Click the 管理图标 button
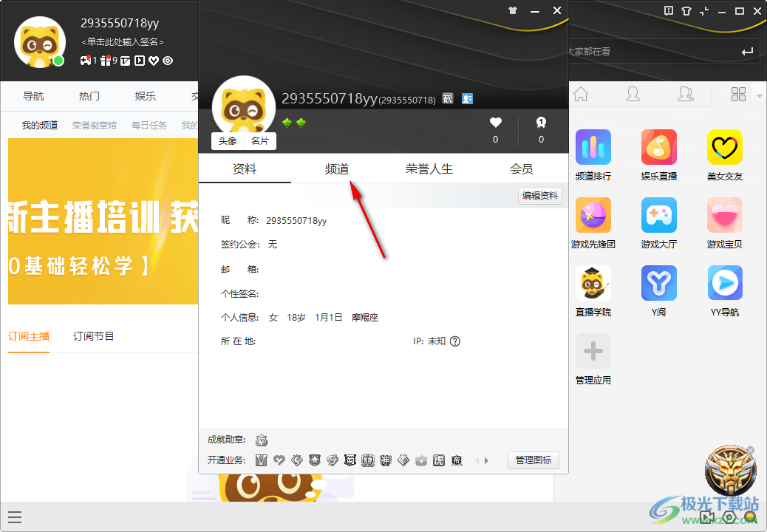The width and height of the screenshot is (767, 532). pos(534,460)
